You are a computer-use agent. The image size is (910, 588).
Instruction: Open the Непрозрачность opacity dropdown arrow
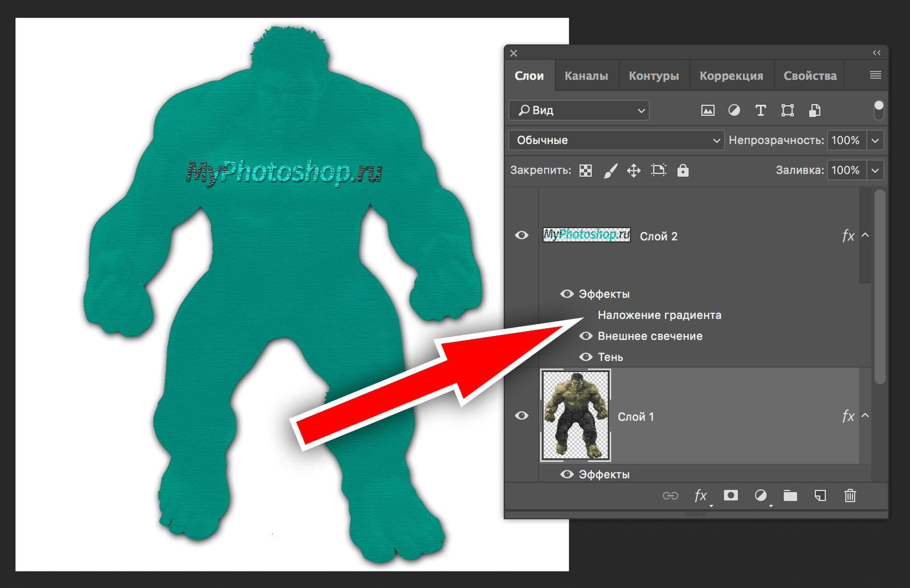pyautogui.click(x=875, y=140)
